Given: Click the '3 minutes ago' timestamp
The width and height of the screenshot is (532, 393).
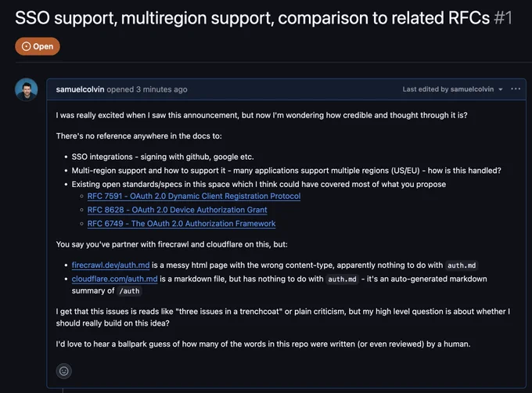Looking at the screenshot, I should tap(161, 89).
